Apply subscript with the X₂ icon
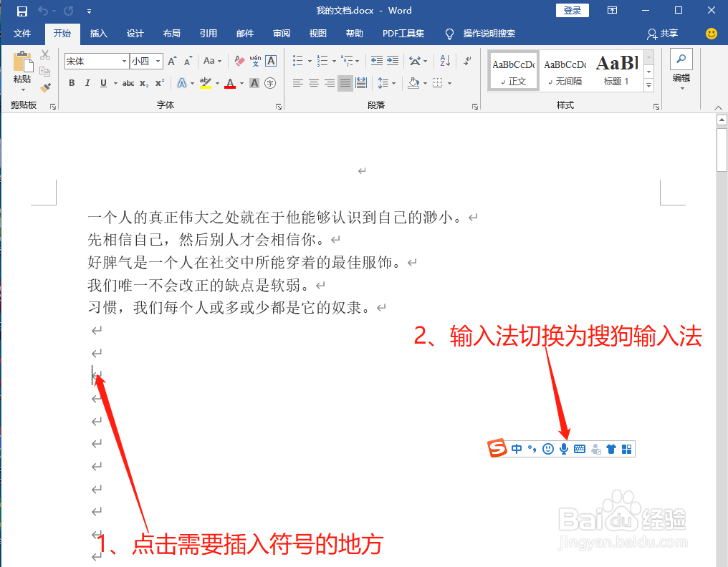The height and width of the screenshot is (567, 728). coord(143,83)
